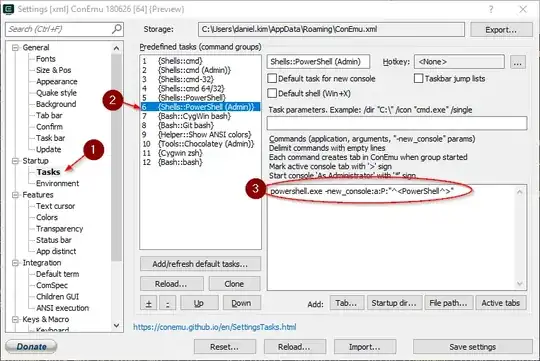The width and height of the screenshot is (540, 361).
Task: Open Update settings page
Action: coord(49,149)
